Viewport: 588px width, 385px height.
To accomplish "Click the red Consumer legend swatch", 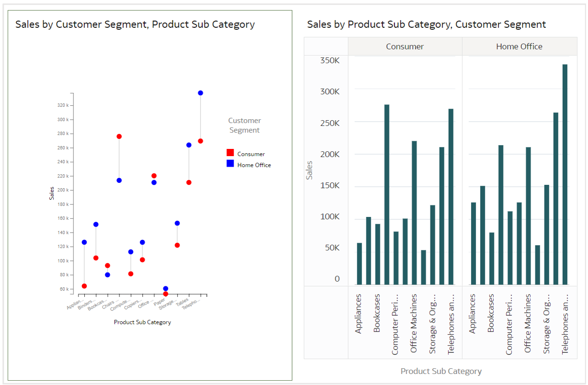I will 230,153.
